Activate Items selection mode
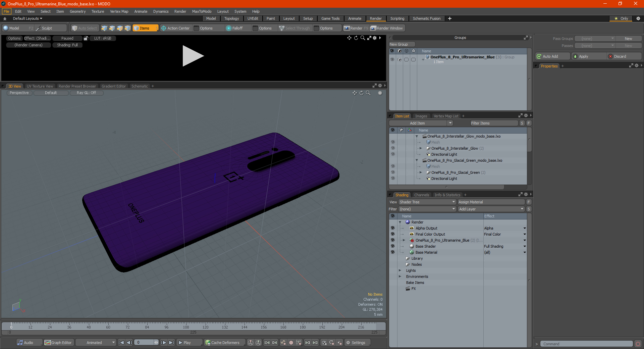Image resolution: width=644 pixels, height=349 pixels. click(145, 28)
